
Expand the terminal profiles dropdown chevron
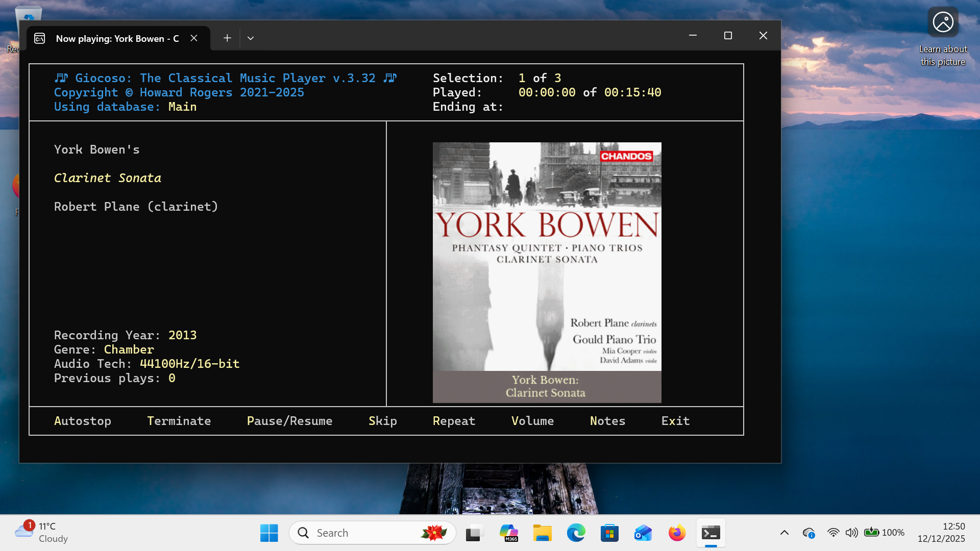point(251,38)
